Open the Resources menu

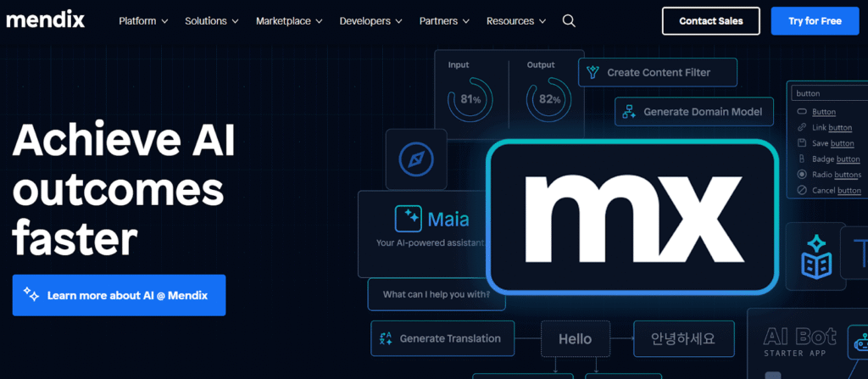516,21
